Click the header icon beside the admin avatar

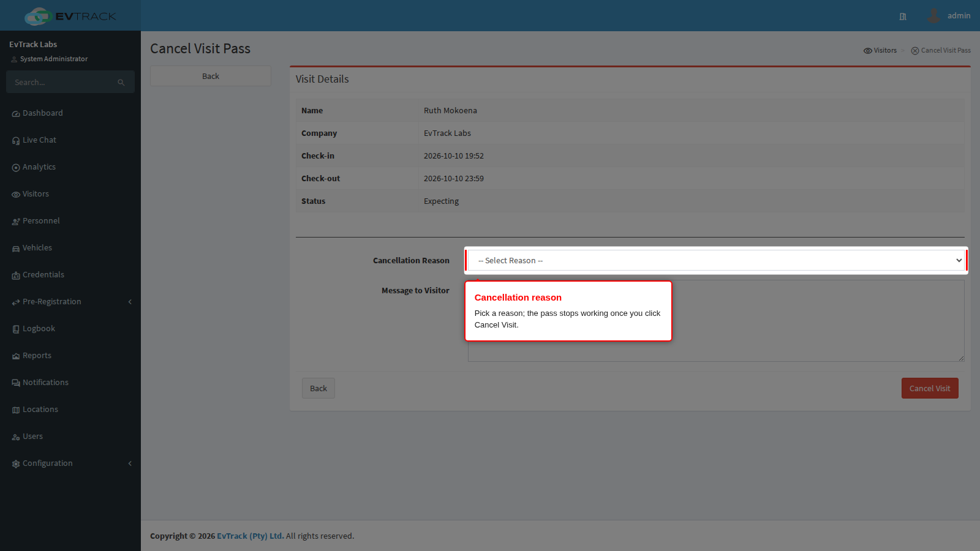point(903,17)
